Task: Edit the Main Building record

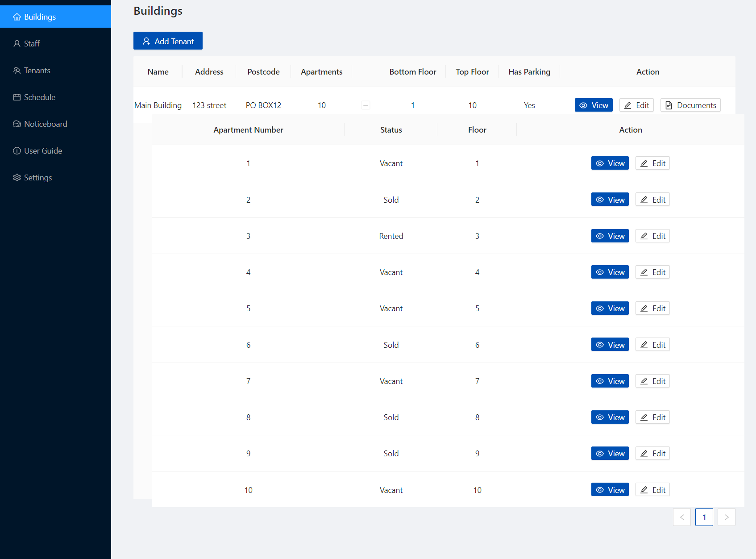Action: click(x=636, y=105)
